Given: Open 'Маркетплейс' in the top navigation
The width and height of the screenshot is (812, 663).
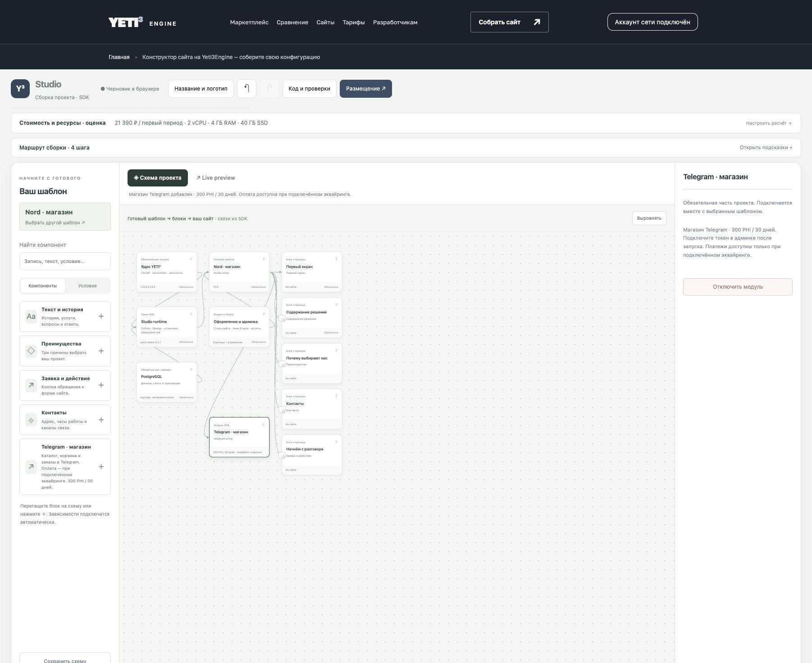Looking at the screenshot, I should pyautogui.click(x=249, y=22).
